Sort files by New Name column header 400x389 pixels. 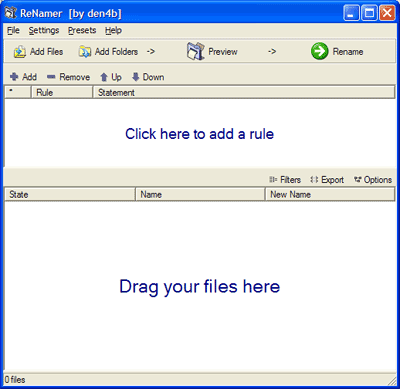[x=330, y=194]
